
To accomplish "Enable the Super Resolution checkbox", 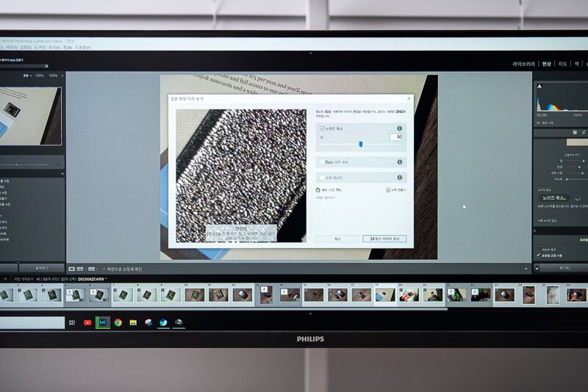I will tap(322, 178).
